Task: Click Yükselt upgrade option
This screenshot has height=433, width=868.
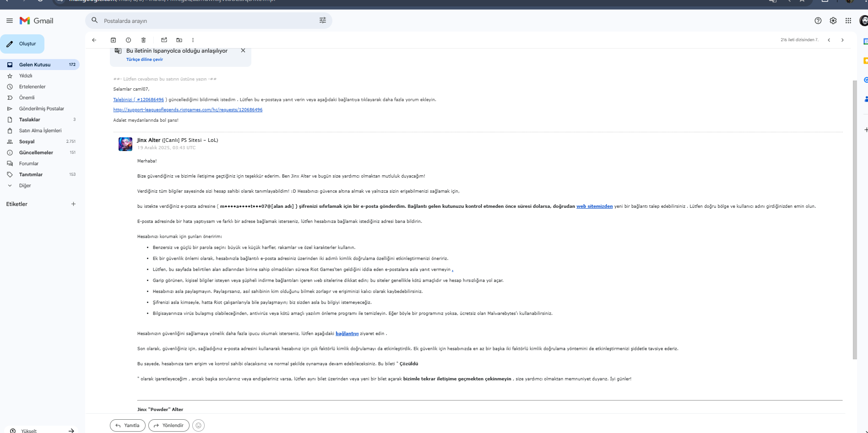Action: 41,431
